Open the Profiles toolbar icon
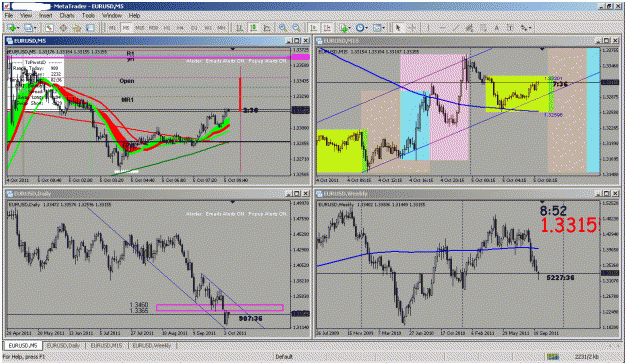 (28, 27)
